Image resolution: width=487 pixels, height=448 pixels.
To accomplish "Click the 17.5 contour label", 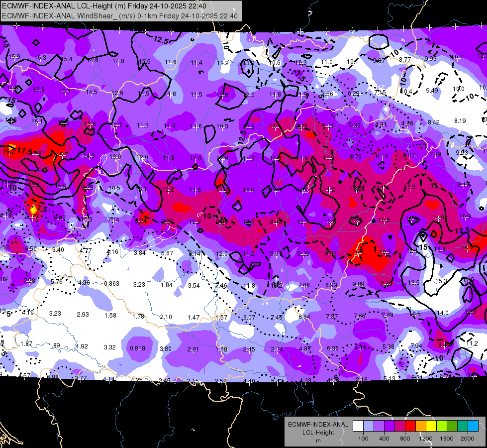I will [24, 151].
